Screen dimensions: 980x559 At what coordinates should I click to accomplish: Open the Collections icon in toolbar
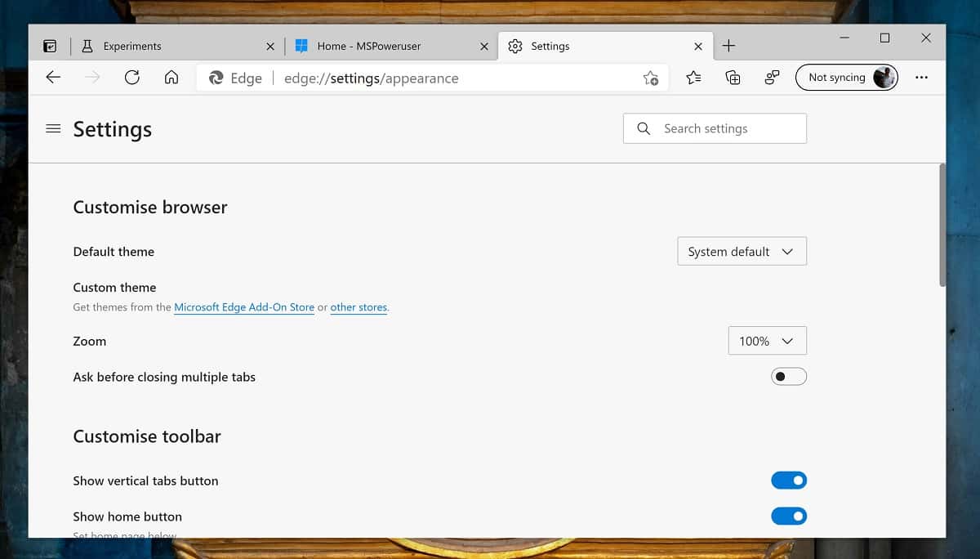pos(733,78)
